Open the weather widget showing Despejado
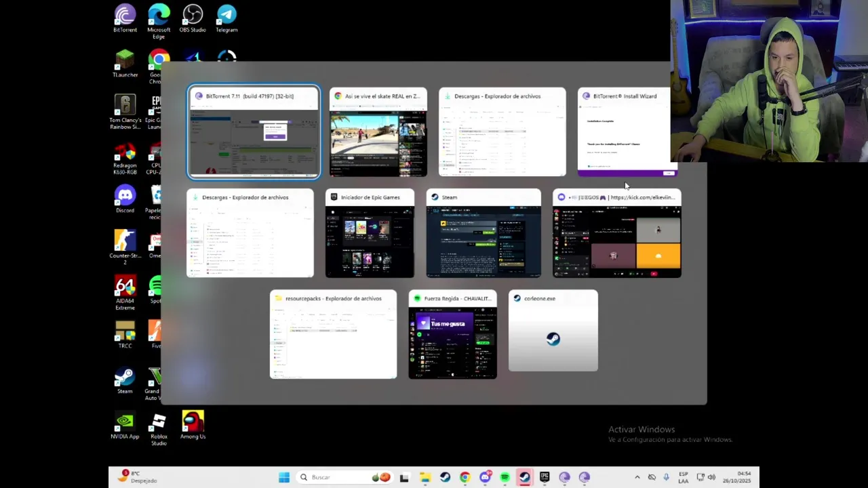The image size is (868, 488). coord(138,477)
